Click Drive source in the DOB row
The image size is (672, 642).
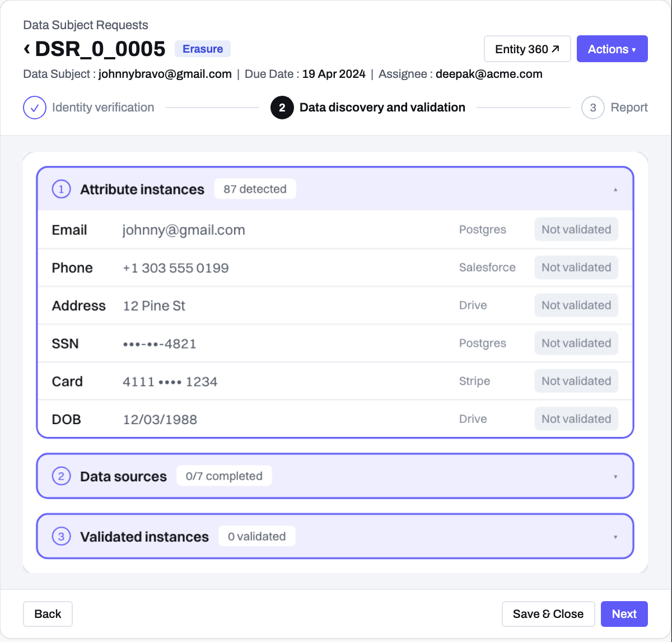[473, 419]
